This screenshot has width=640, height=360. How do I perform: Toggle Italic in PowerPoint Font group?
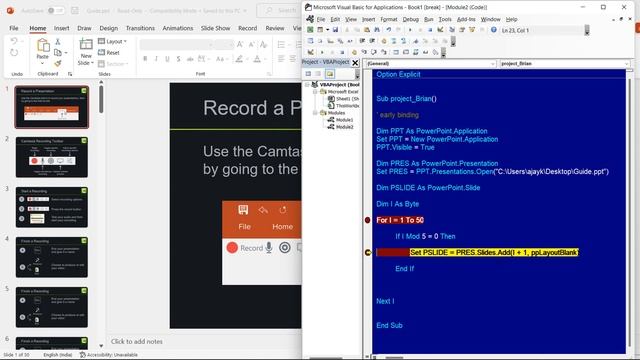156,59
